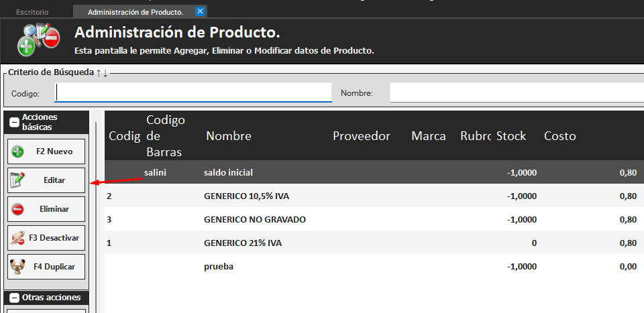Image resolution: width=644 pixels, height=313 pixels.
Task: Sort by the Stock column header
Action: click(x=511, y=136)
